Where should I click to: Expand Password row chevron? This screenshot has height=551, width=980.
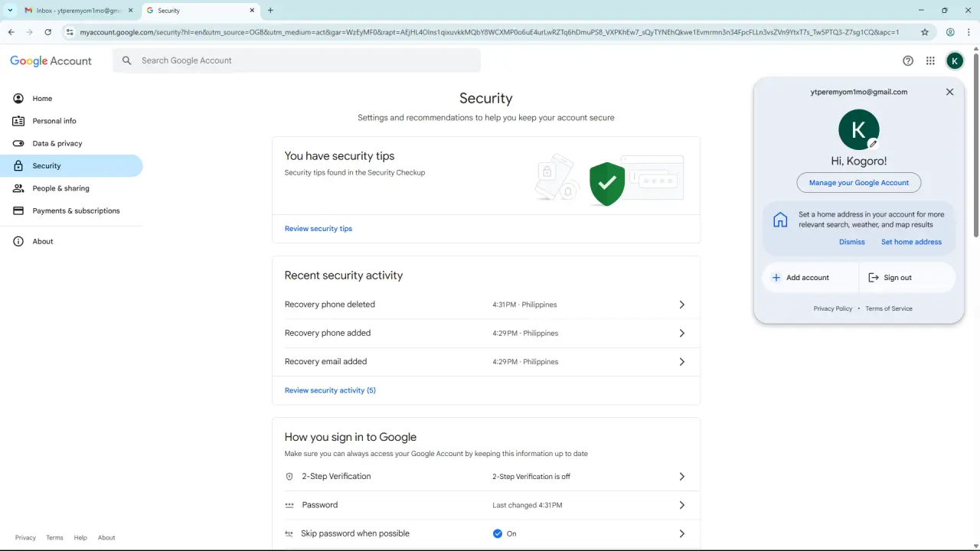681,505
